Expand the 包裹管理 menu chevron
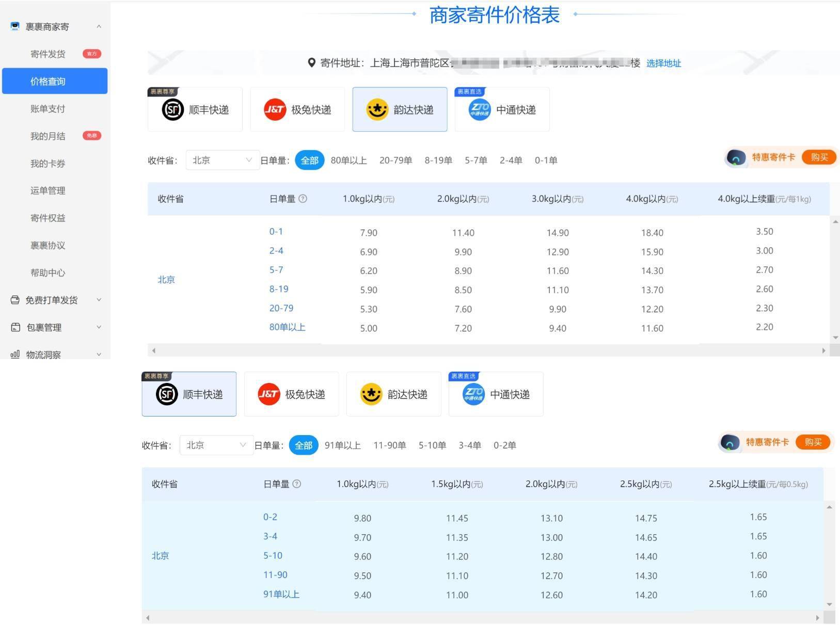Image resolution: width=840 pixels, height=625 pixels. click(99, 327)
